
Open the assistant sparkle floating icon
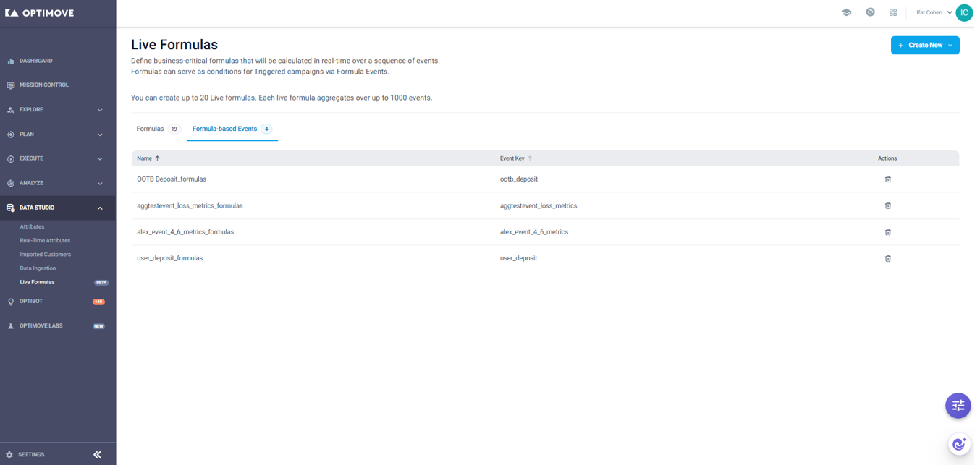pos(959,444)
